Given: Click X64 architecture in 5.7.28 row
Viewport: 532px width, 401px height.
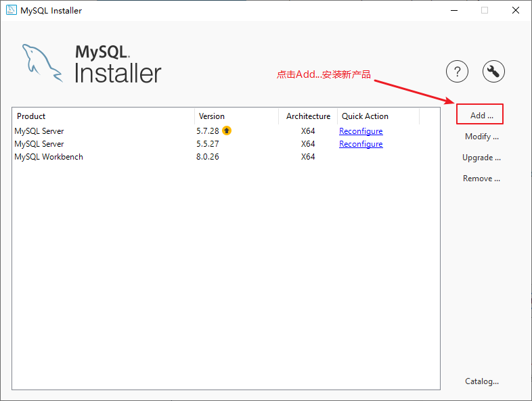Looking at the screenshot, I should pos(308,131).
